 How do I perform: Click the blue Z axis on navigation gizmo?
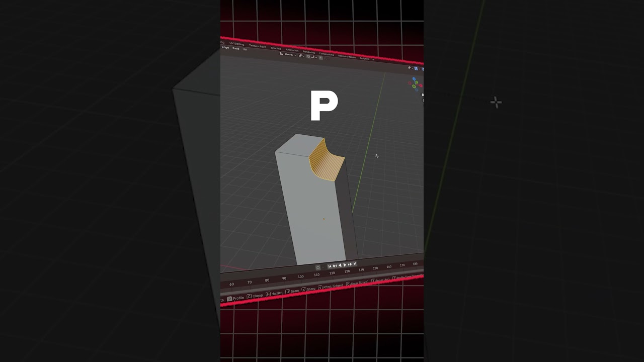pos(415,79)
